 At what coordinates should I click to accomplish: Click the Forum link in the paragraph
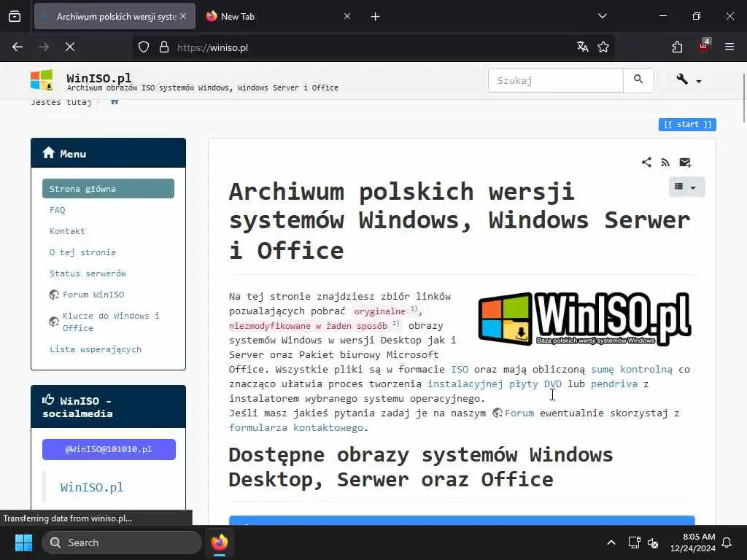514,413
